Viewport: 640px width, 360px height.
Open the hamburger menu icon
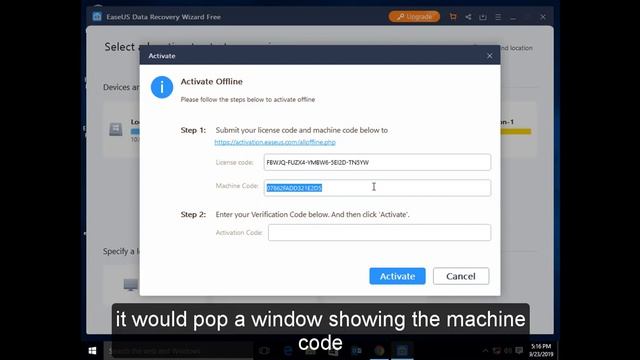(498, 17)
